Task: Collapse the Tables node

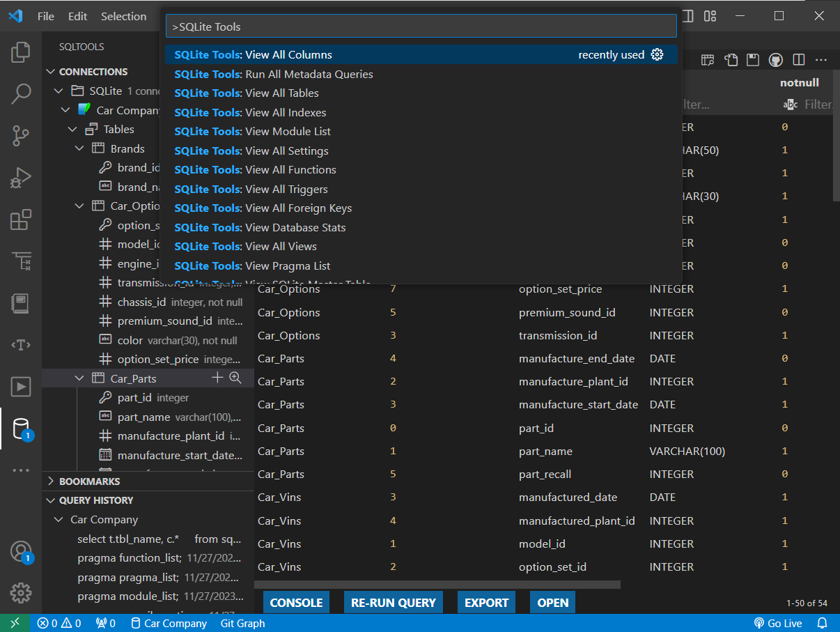Action: [x=72, y=129]
